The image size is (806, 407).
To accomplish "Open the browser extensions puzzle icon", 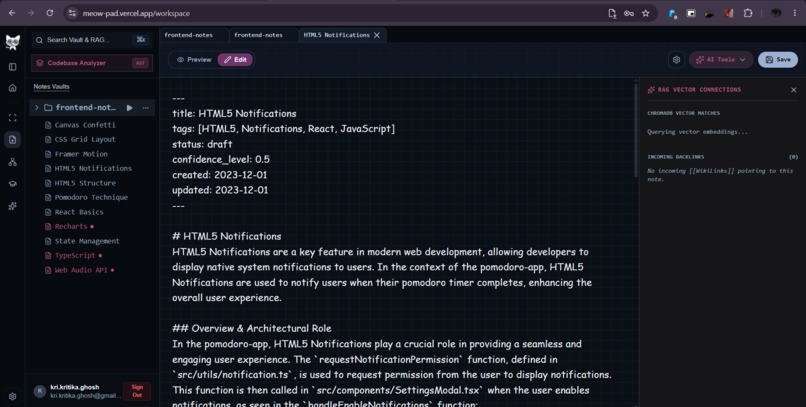I will 748,13.
